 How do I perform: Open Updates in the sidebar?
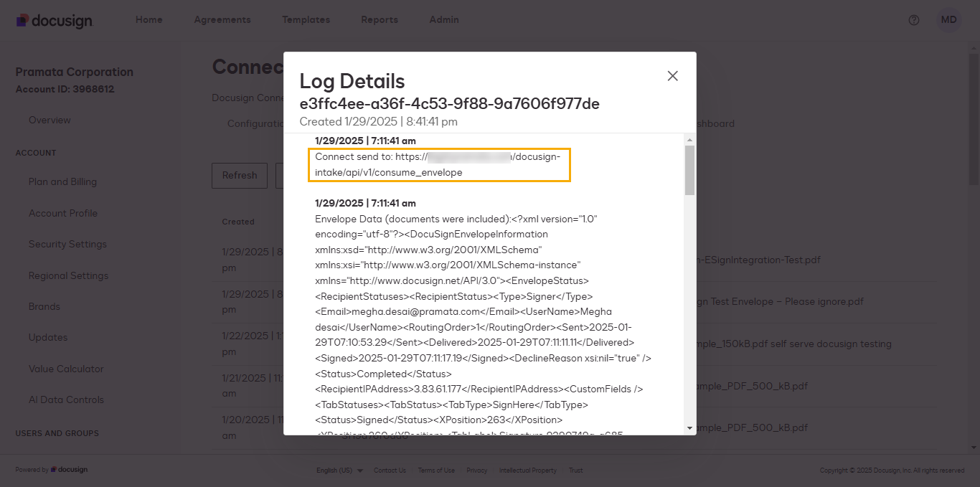click(48, 338)
